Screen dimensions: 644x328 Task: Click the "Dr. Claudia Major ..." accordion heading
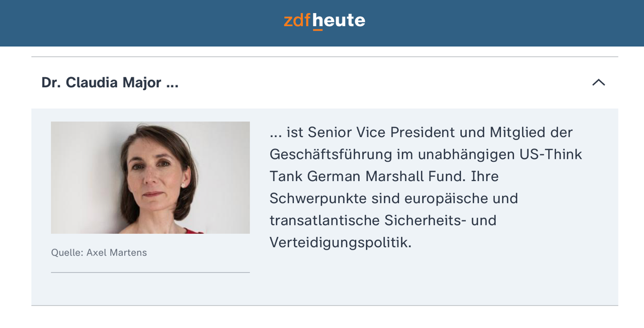(110, 83)
